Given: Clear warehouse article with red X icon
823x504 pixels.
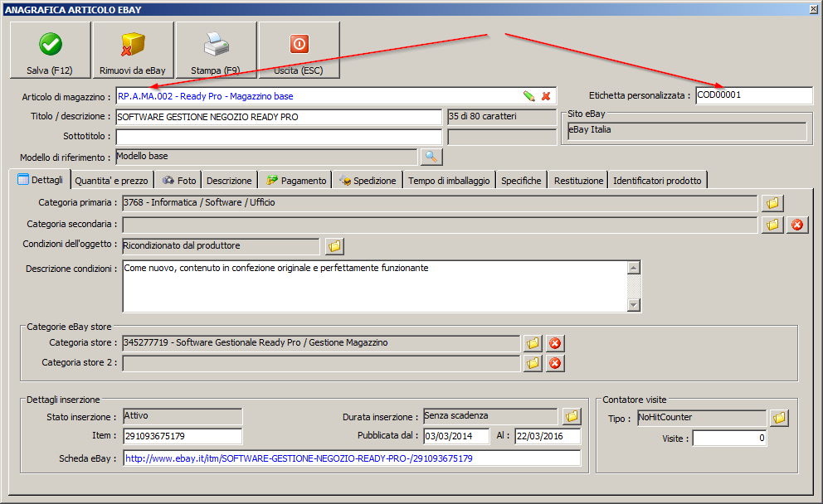Looking at the screenshot, I should pos(546,96).
